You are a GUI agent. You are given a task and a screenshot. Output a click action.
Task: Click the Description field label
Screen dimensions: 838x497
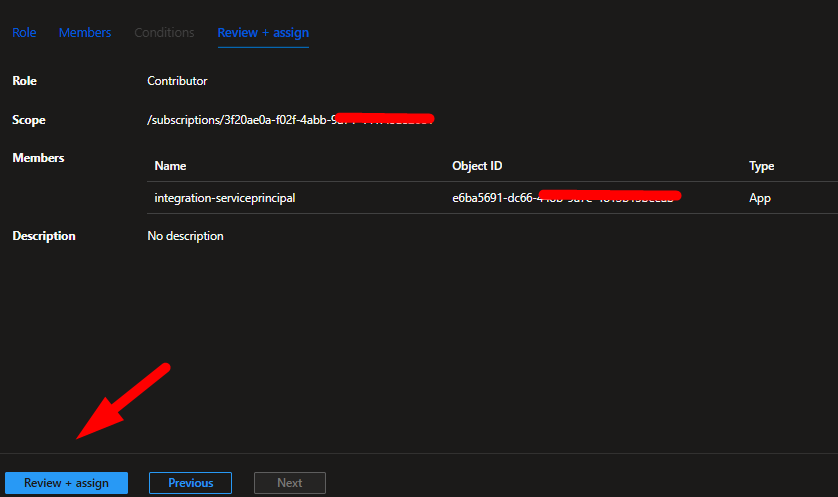[x=44, y=236]
